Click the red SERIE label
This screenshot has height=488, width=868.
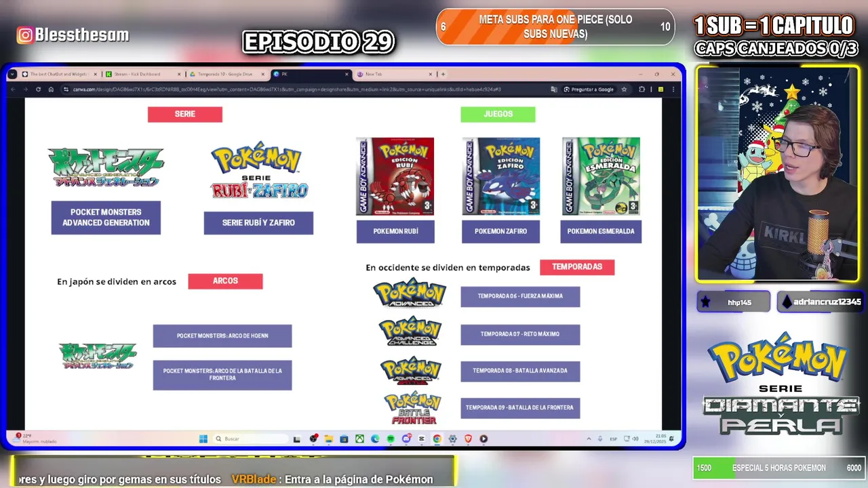(x=185, y=115)
